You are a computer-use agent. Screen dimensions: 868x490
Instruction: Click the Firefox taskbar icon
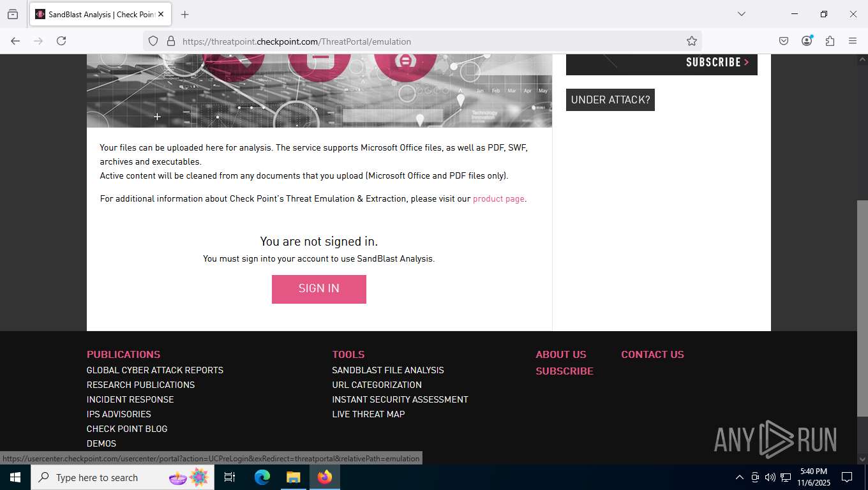pos(325,477)
